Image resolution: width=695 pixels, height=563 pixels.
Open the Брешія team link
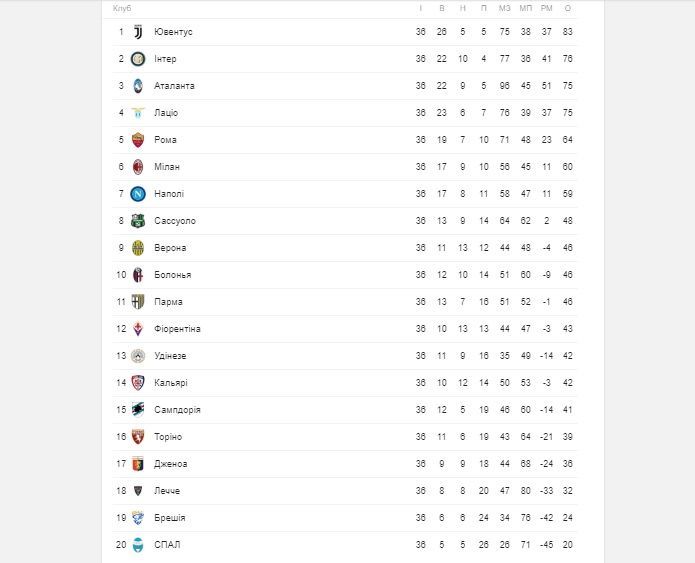pyautogui.click(x=170, y=518)
